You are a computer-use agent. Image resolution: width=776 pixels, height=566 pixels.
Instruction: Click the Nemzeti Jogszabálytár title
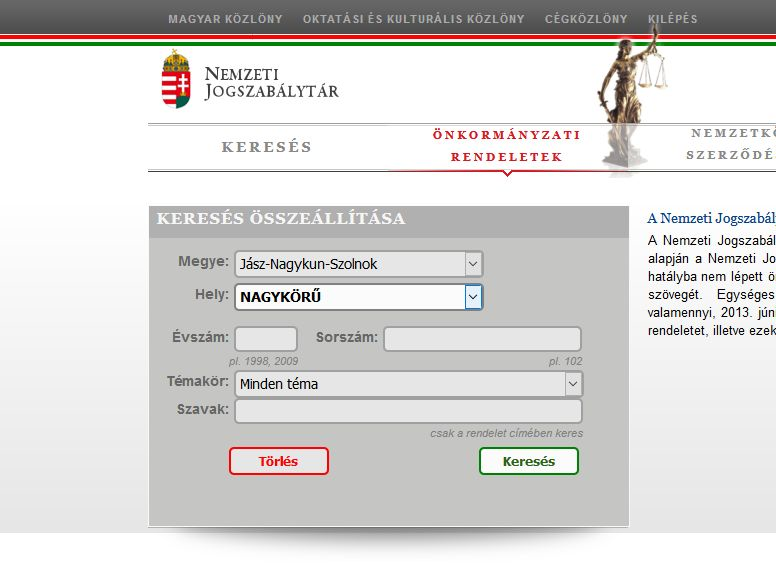[271, 83]
